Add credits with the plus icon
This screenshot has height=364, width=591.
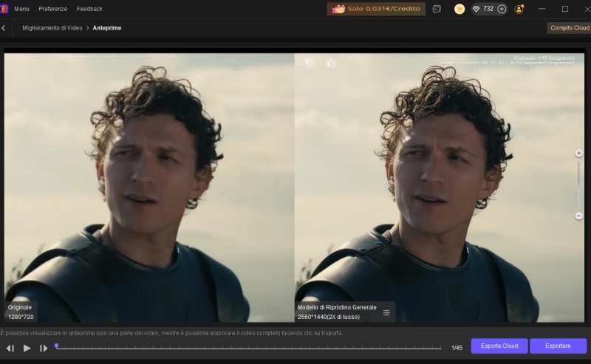(502, 9)
